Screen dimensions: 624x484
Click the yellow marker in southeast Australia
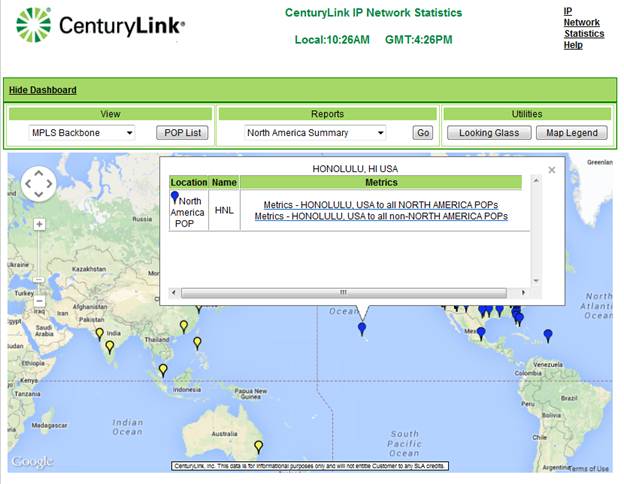[259, 447]
